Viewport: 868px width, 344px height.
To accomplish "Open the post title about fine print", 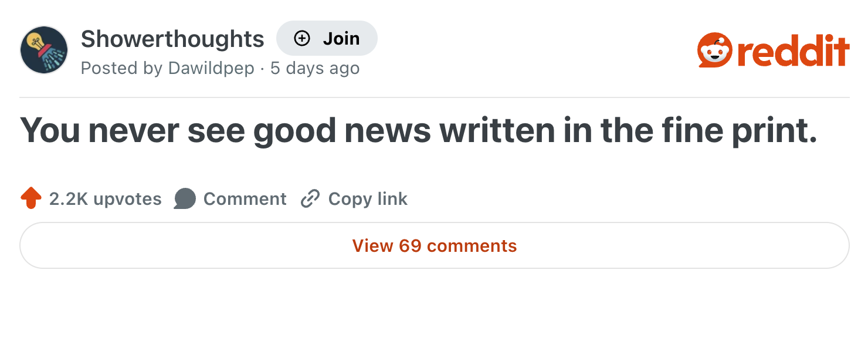I will [418, 131].
